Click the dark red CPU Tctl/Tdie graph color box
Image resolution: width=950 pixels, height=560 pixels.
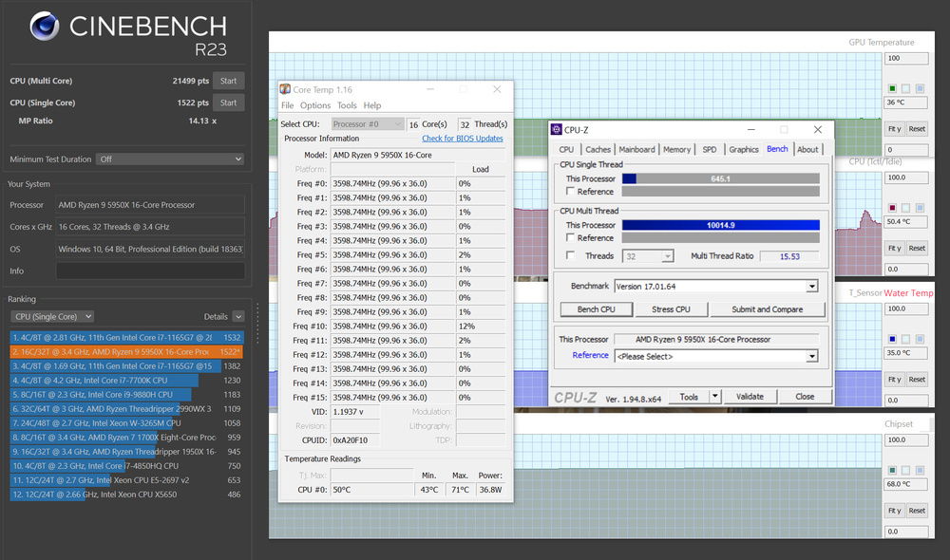coord(892,207)
